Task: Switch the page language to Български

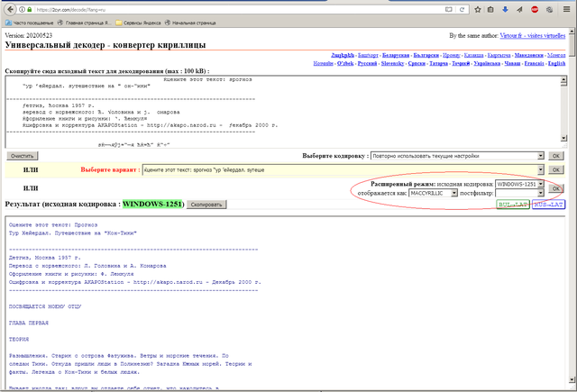Action: tap(426, 55)
